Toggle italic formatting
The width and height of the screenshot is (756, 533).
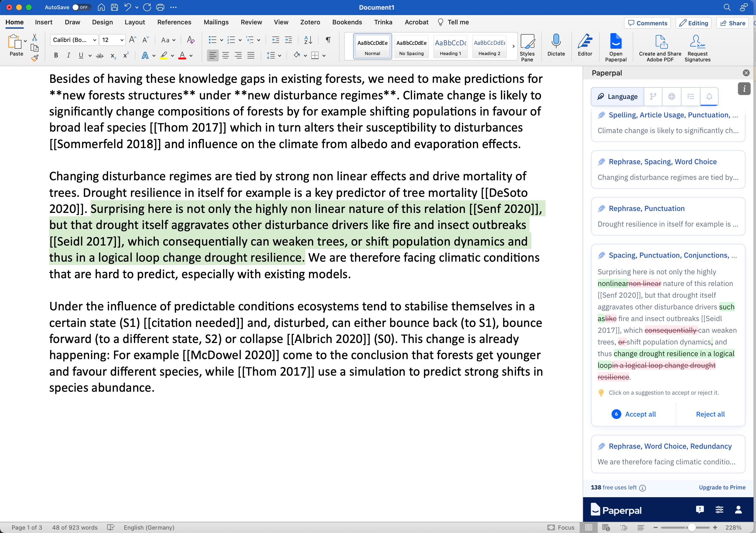click(68, 55)
